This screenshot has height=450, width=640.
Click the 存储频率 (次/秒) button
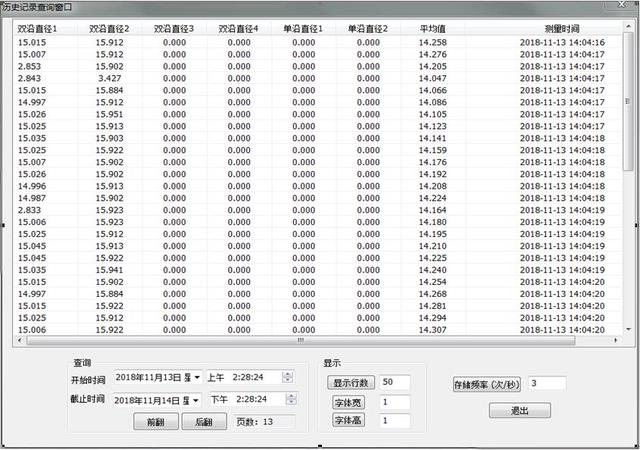(x=487, y=383)
